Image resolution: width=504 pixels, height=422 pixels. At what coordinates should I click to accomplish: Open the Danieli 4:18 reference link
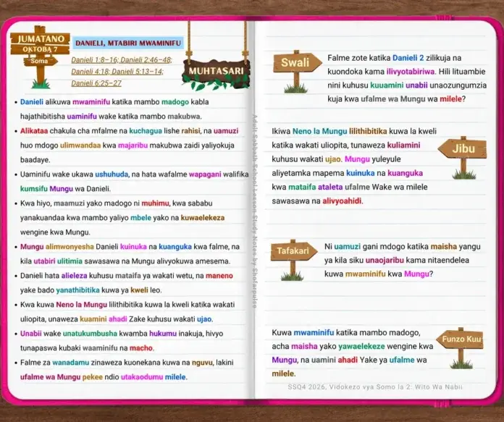tap(91, 72)
